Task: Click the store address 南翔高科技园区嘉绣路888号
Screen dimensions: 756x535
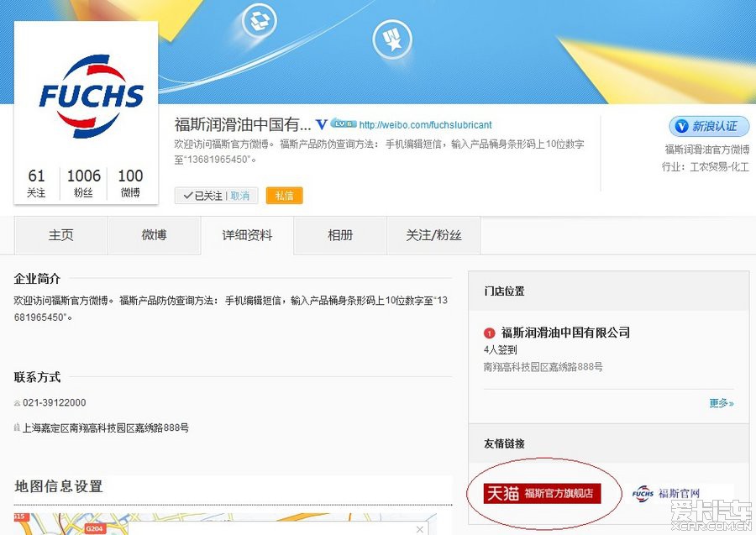Action: click(x=543, y=367)
